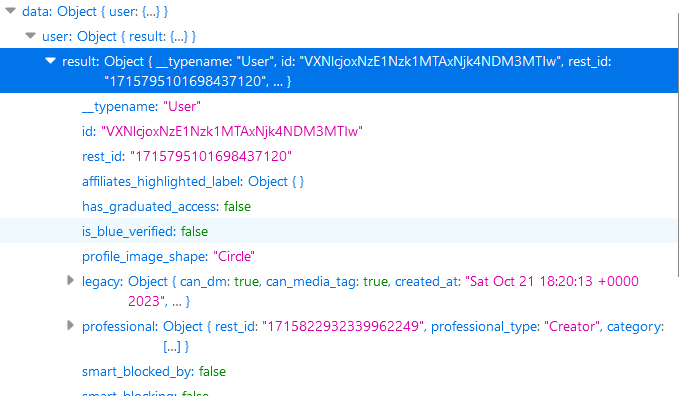Expand the professional object node

tap(71, 325)
